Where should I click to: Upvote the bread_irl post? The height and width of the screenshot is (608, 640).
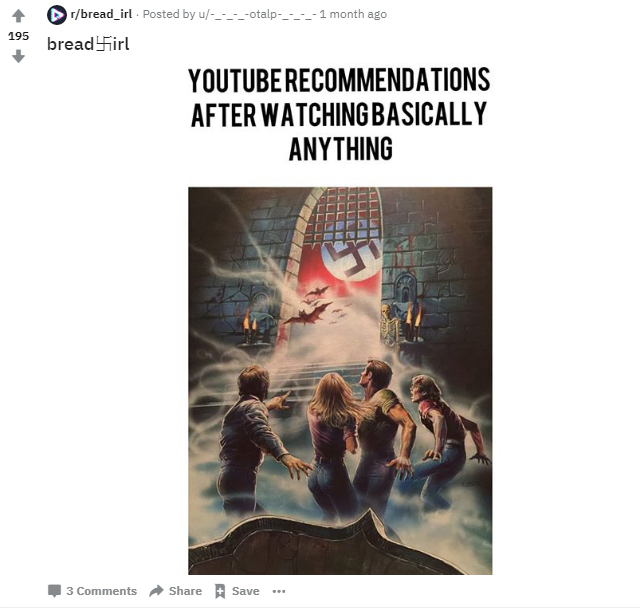point(18,16)
